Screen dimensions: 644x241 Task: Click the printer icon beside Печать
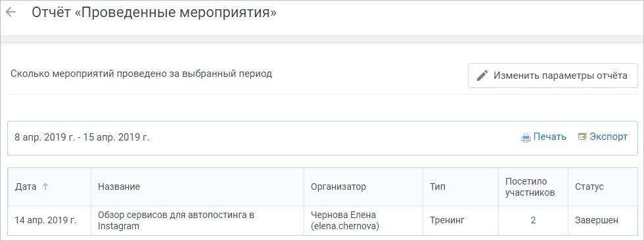tap(526, 137)
